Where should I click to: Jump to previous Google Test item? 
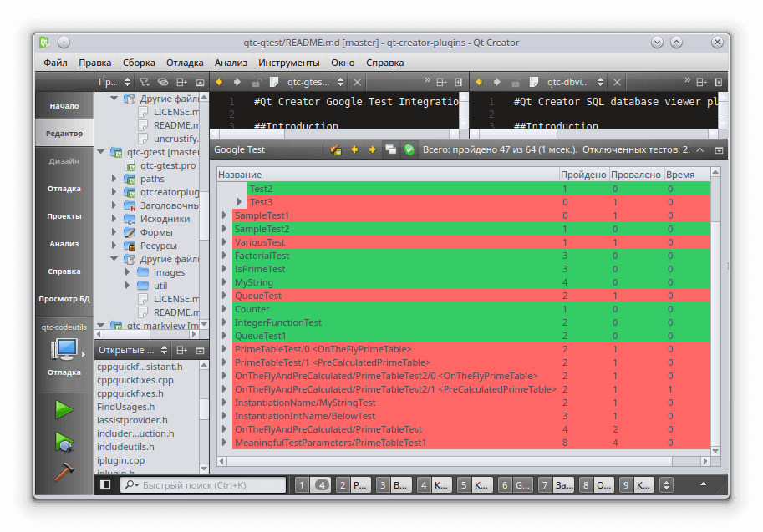tap(354, 149)
